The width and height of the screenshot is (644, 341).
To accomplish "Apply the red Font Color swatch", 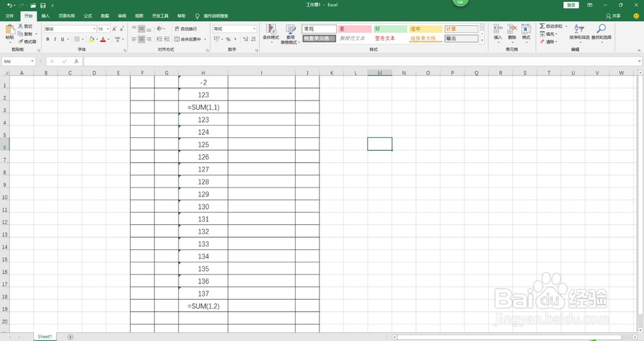I will (103, 39).
